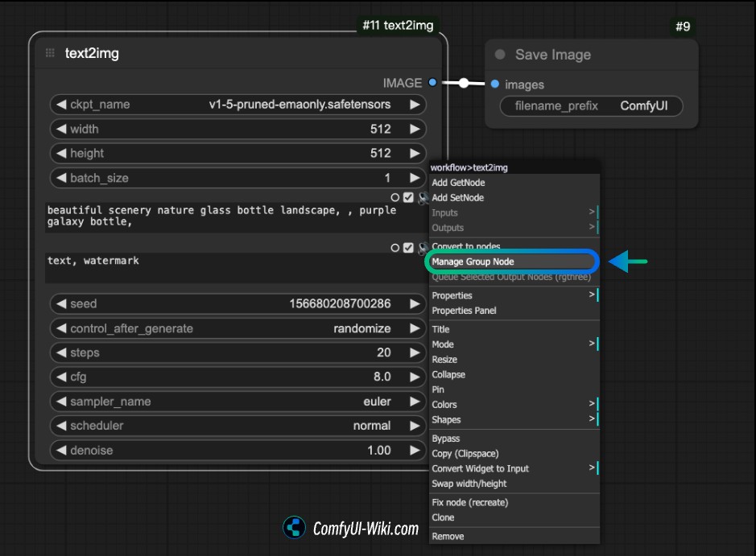Expand Convert Widget to Input submenu
This screenshot has width=756, height=556.
point(514,468)
